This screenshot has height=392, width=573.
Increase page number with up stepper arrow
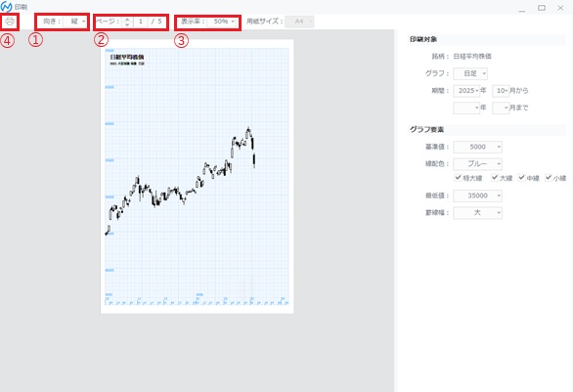click(x=127, y=19)
